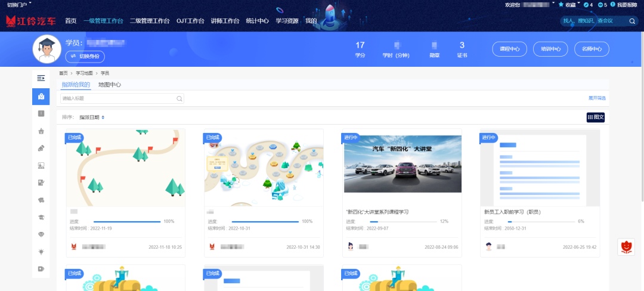Click the lightbulb sidebar icon
The image size is (644, 291).
pos(41,252)
